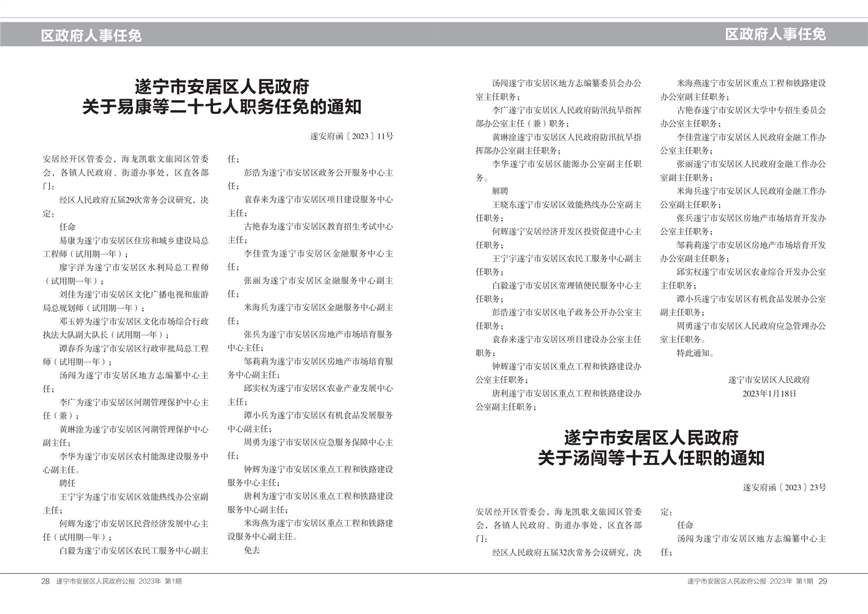Click document number '遂安府函〔2023〕11号'
Viewport: 868px width, 614px height.
(351, 136)
